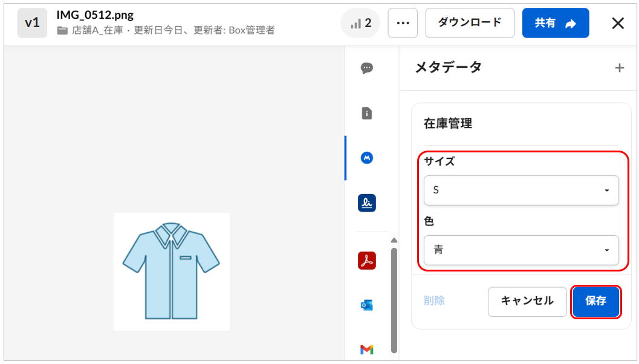This screenshot has height=364, width=639.
Task: Click the sidebar scrollbar up arrow
Action: pyautogui.click(x=394, y=240)
